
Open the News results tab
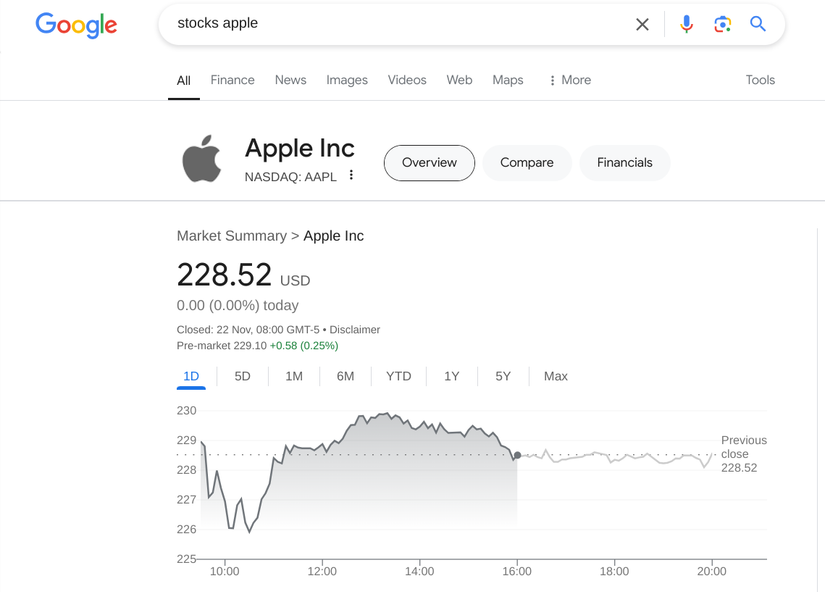coord(290,80)
